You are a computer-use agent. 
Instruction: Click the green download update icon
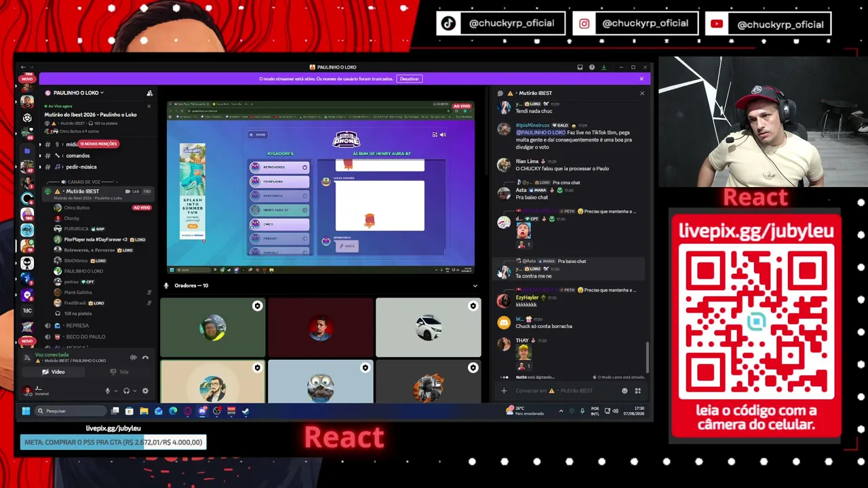coord(604,67)
